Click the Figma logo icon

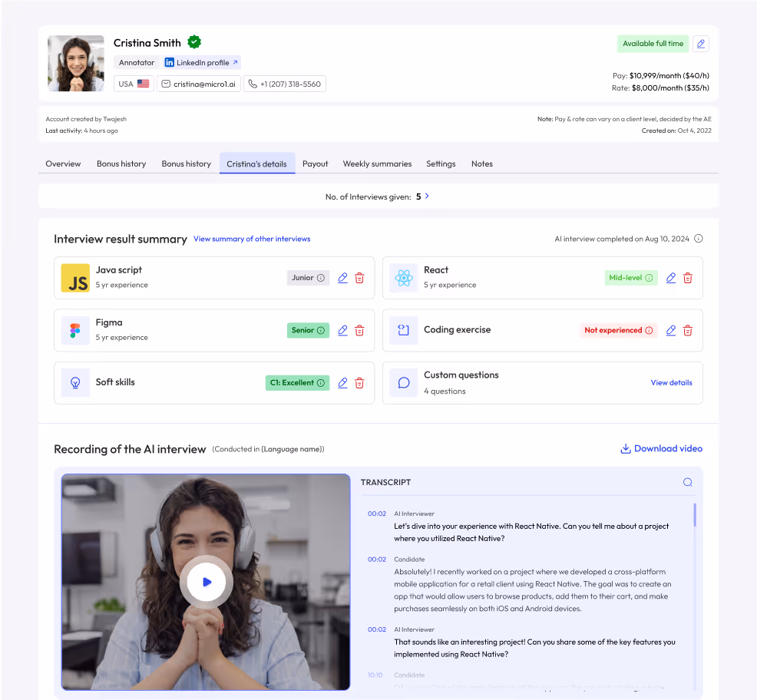click(x=75, y=330)
